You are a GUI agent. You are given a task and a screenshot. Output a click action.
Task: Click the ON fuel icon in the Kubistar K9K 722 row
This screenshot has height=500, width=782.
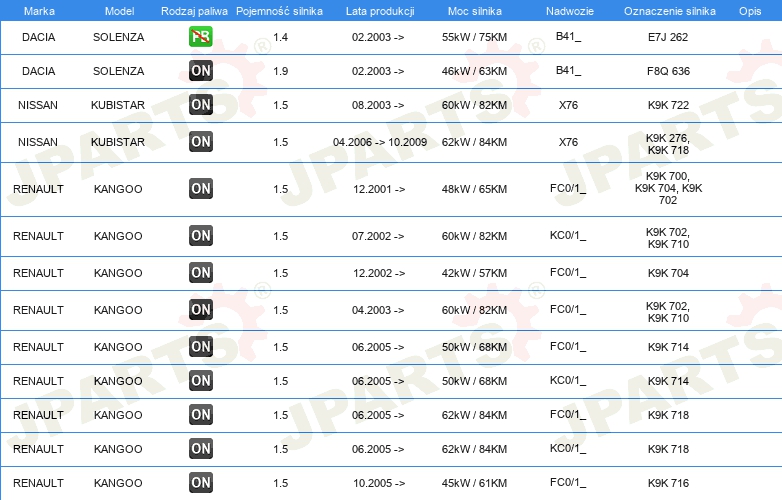pyautogui.click(x=200, y=104)
